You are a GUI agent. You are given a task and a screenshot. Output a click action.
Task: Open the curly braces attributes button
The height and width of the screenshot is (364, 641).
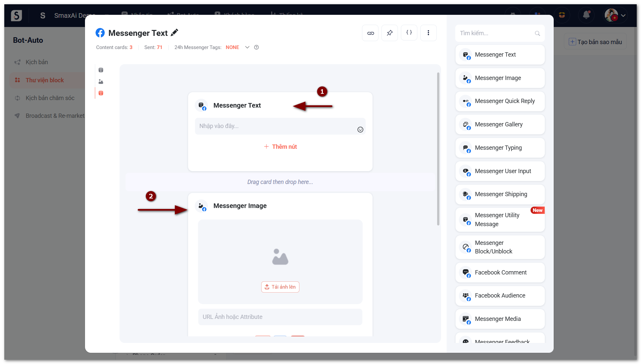click(409, 33)
